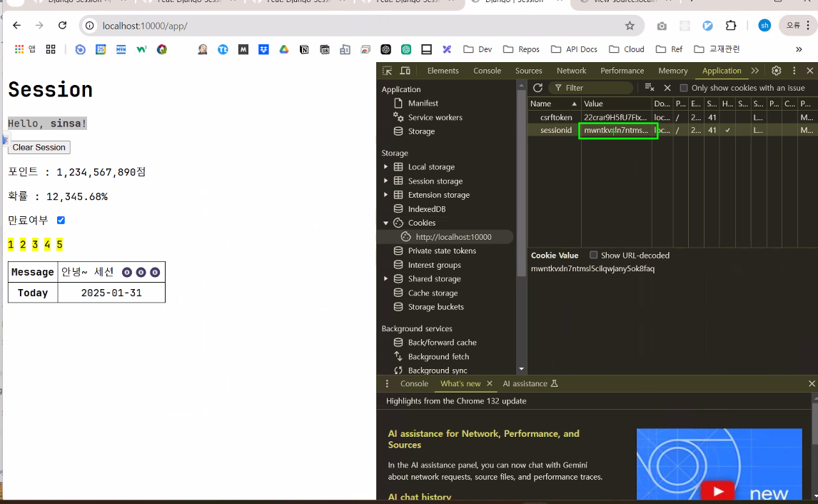Enable Show URL-decoded checkbox

[x=593, y=255]
